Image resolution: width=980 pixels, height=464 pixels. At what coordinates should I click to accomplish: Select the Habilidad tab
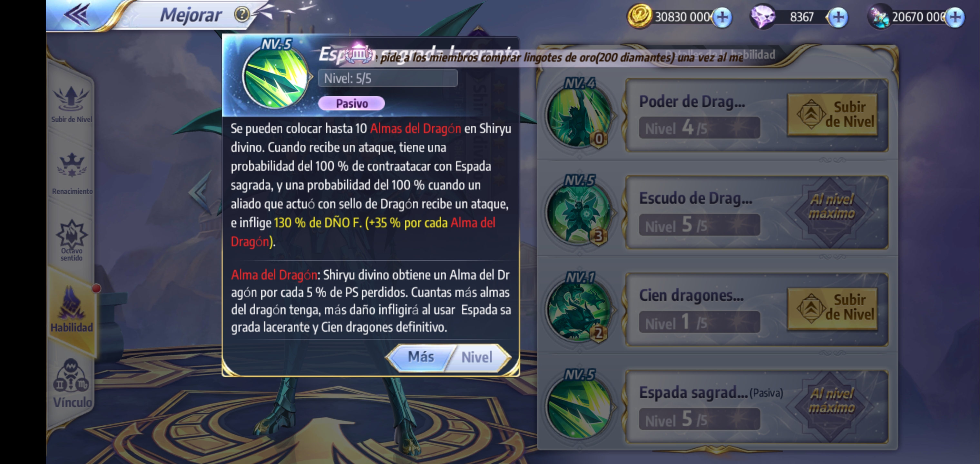coord(72,309)
